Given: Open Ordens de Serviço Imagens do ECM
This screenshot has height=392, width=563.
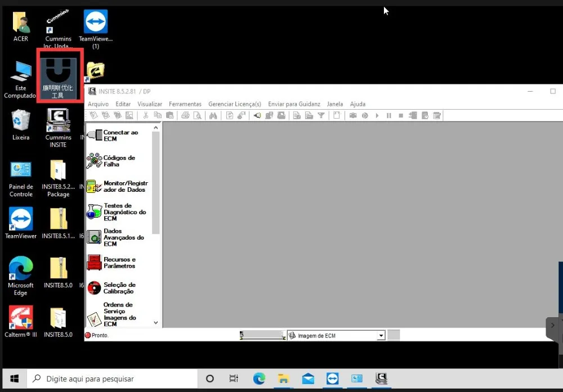Looking at the screenshot, I should click(112, 314).
